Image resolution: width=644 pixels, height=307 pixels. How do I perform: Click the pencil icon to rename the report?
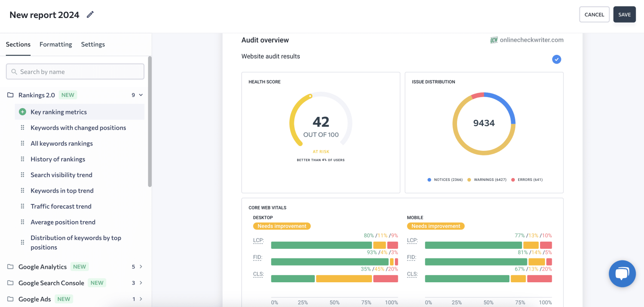click(90, 14)
